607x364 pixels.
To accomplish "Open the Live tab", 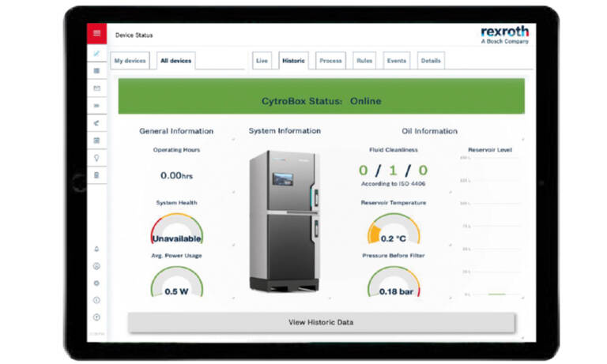I will 262,61.
